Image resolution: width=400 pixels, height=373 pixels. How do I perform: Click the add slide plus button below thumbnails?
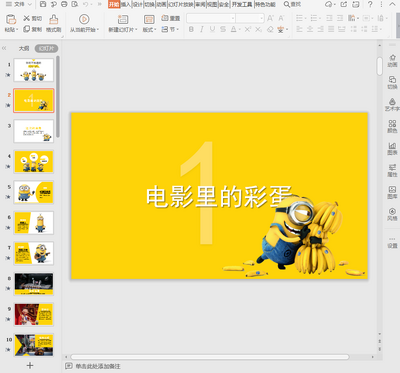[30, 365]
